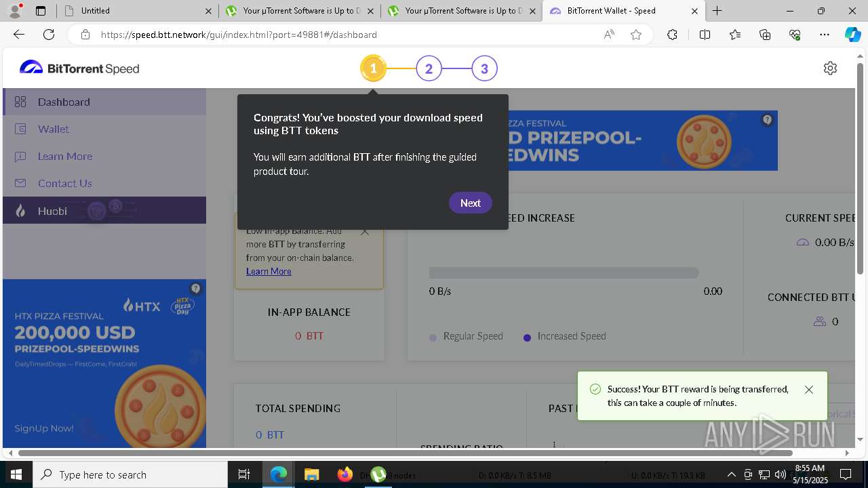
Task: Click the Huobi flame icon
Action: click(x=20, y=211)
